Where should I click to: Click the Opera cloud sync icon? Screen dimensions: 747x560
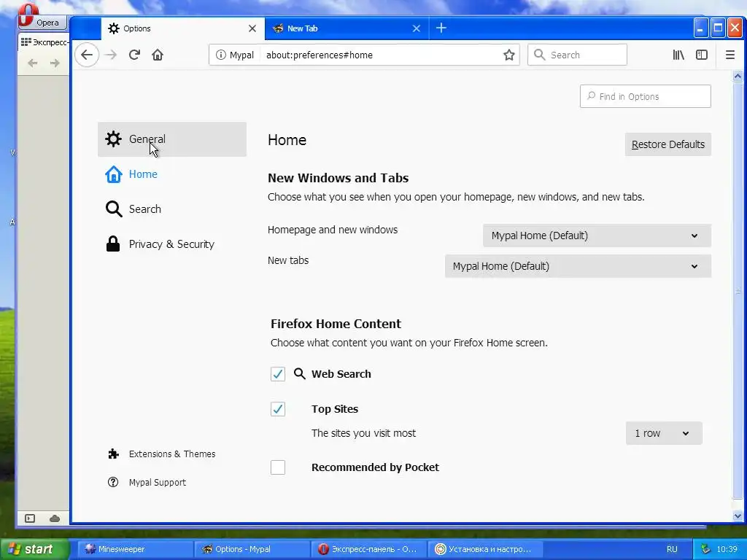[x=54, y=518]
